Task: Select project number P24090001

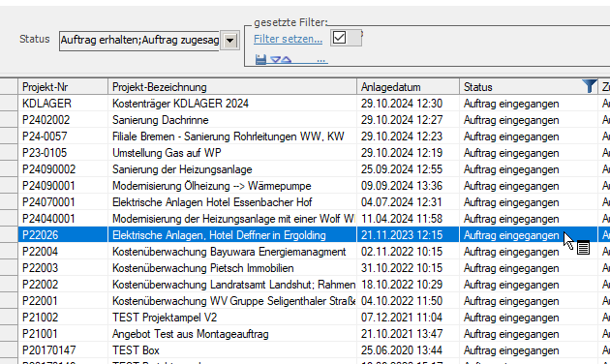Action: (48, 186)
